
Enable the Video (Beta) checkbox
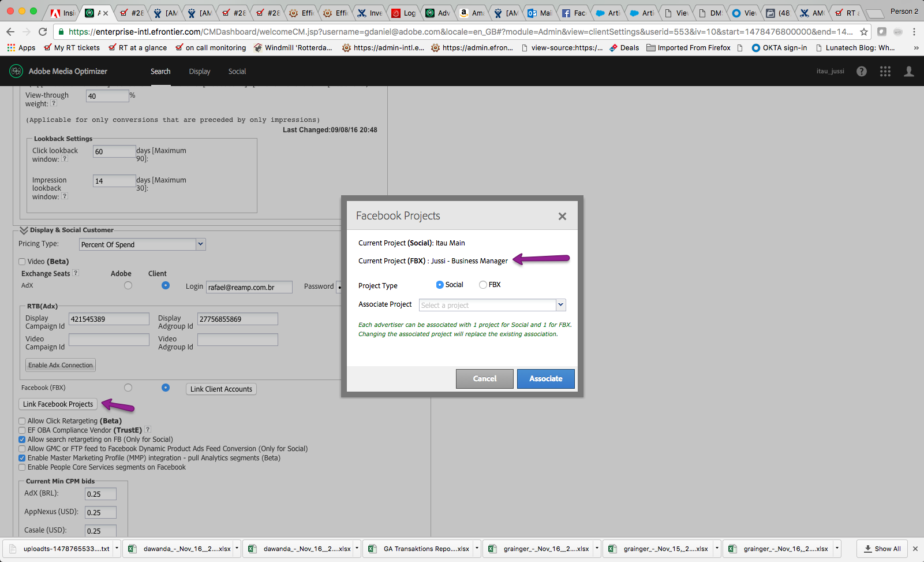[x=22, y=261]
